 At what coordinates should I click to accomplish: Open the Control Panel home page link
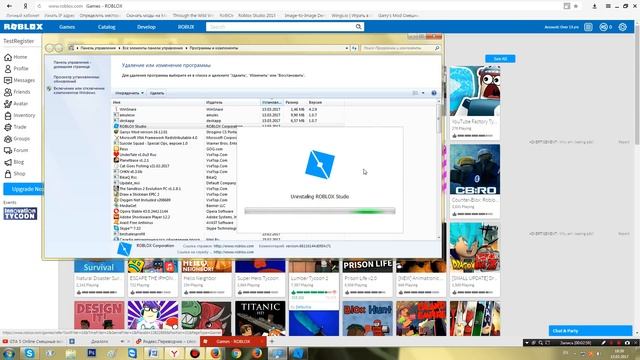click(x=72, y=64)
